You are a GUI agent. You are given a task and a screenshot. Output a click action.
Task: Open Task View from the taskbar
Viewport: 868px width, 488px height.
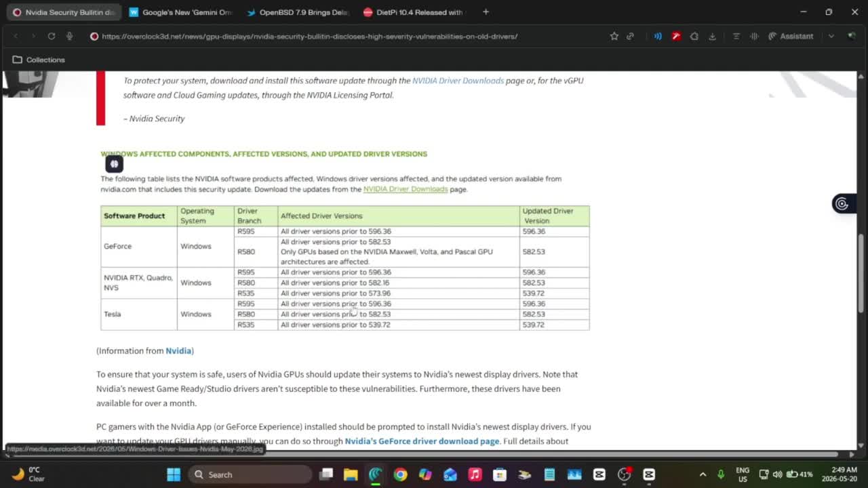click(x=326, y=474)
